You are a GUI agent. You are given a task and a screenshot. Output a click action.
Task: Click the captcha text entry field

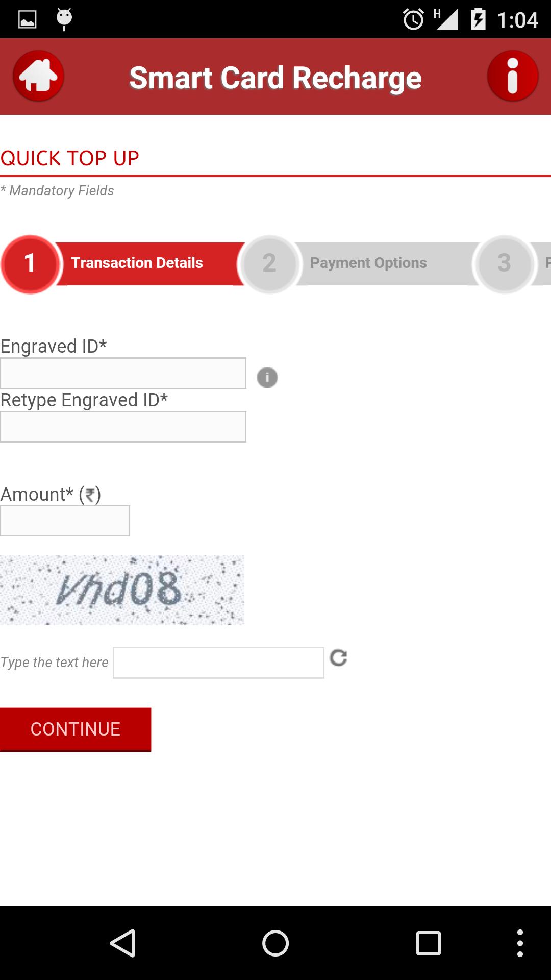click(218, 663)
